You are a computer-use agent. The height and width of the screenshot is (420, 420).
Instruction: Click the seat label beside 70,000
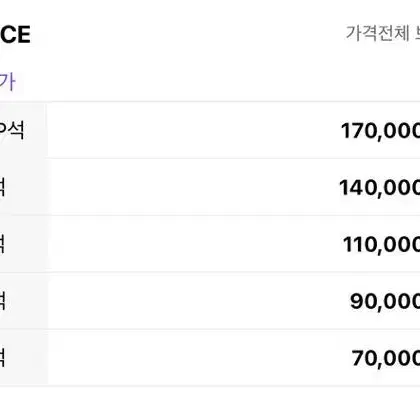click(x=3, y=358)
